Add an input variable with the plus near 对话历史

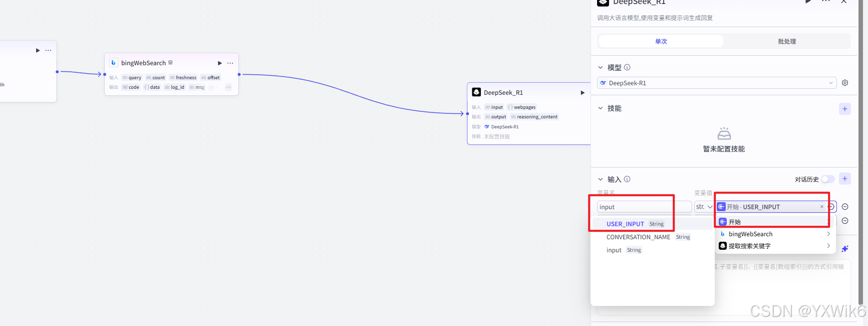845,179
